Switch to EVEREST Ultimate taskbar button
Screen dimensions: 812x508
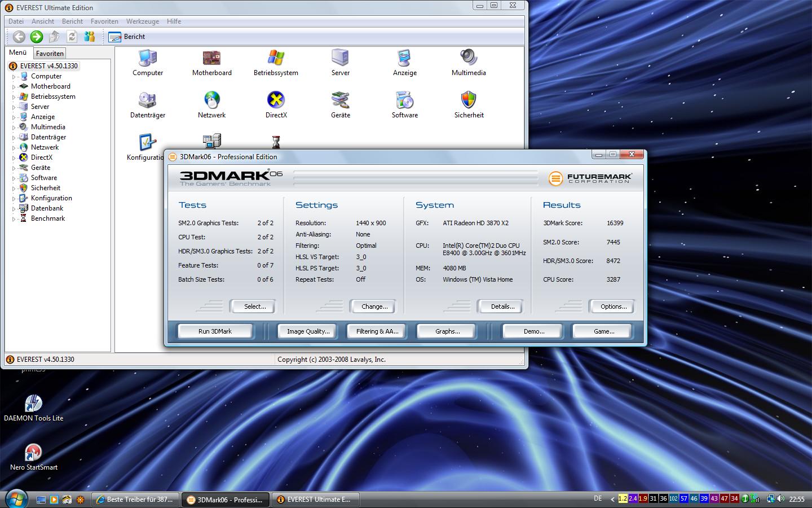(x=316, y=500)
